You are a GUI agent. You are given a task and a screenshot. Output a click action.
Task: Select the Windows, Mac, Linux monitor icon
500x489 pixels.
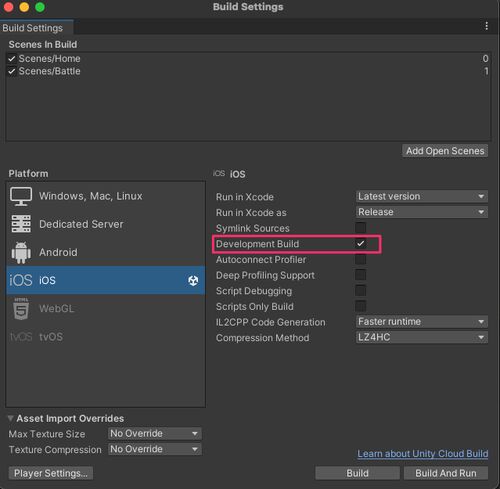pyautogui.click(x=21, y=196)
